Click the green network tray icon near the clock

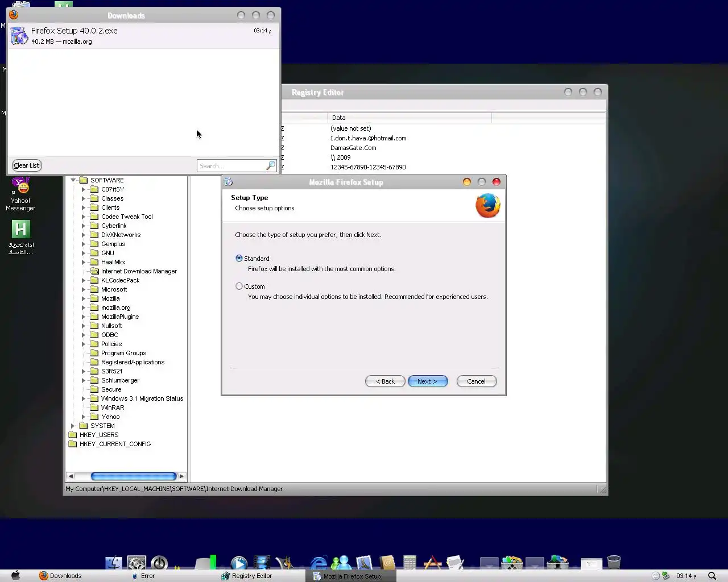(665, 576)
